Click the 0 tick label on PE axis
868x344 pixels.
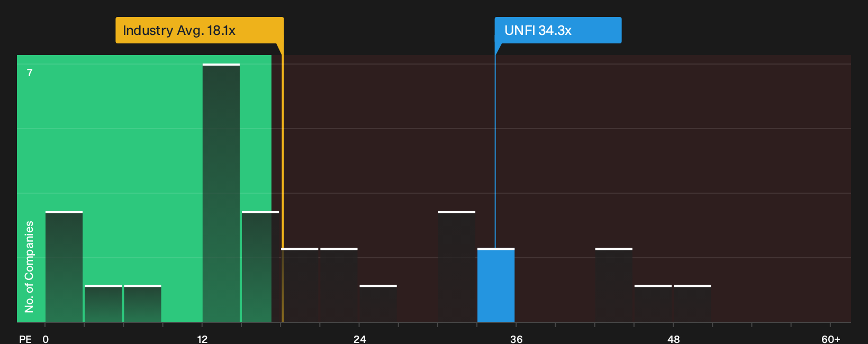46,339
